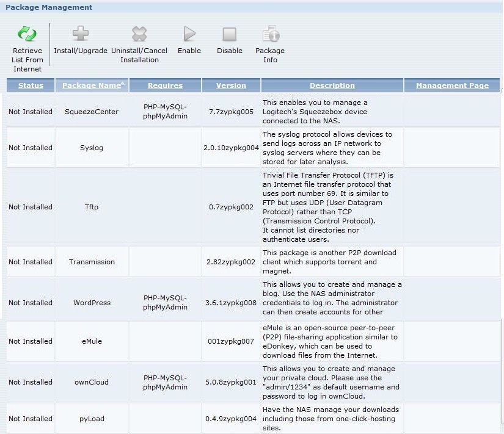Viewport: 504px width, 434px height.
Task: Open the Package Info icon
Action: [271, 34]
